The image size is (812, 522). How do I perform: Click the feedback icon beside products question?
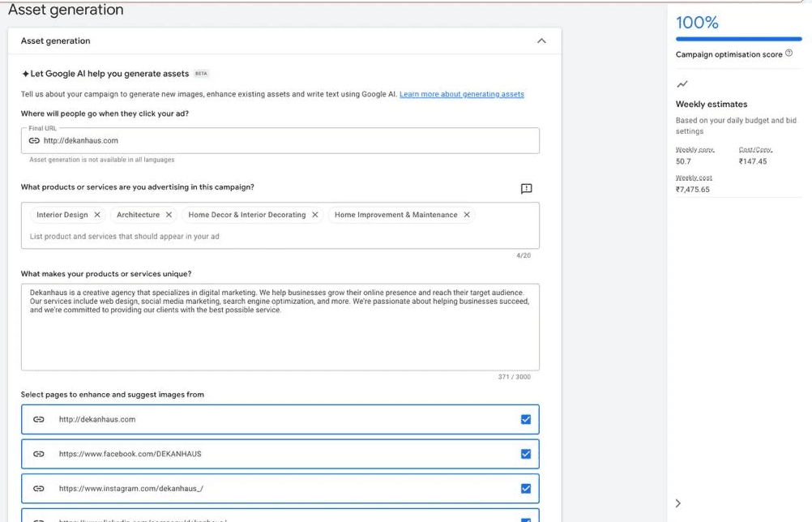526,189
